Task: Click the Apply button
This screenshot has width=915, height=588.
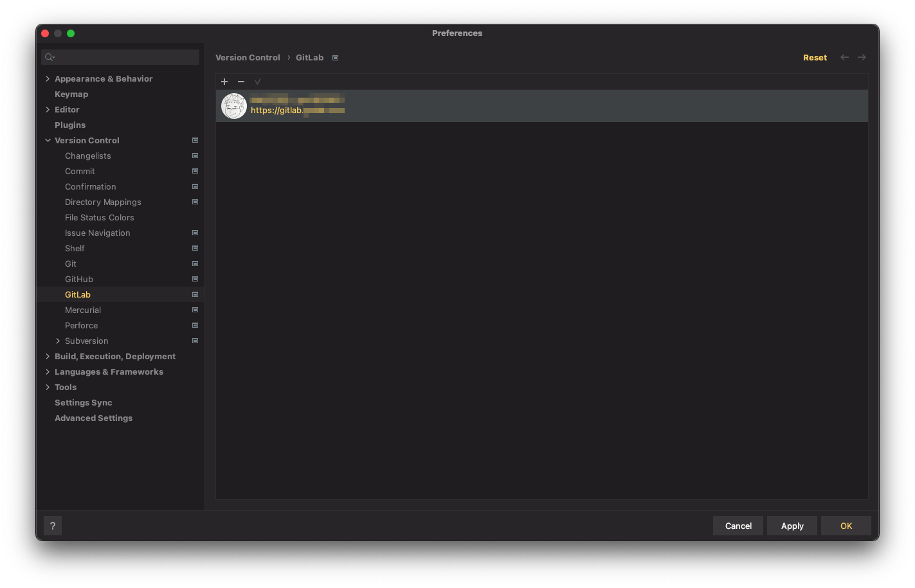Action: pyautogui.click(x=792, y=526)
